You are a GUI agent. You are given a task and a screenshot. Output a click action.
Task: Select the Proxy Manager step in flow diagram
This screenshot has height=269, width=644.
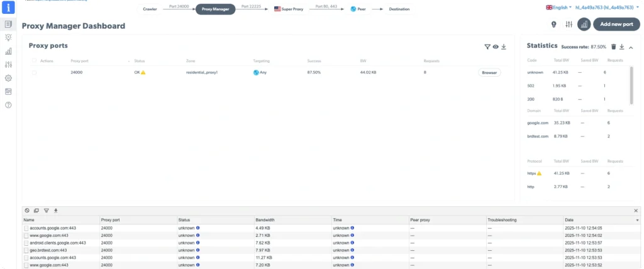215,10
